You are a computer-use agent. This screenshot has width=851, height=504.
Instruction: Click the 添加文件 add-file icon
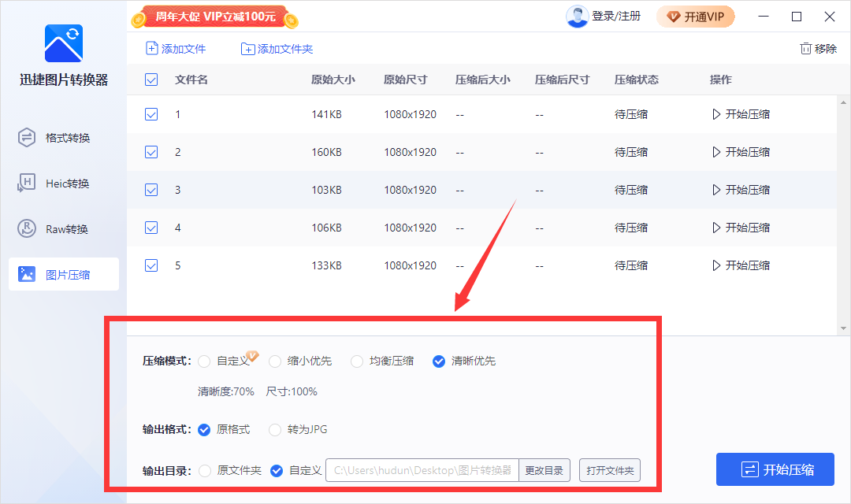[151, 48]
